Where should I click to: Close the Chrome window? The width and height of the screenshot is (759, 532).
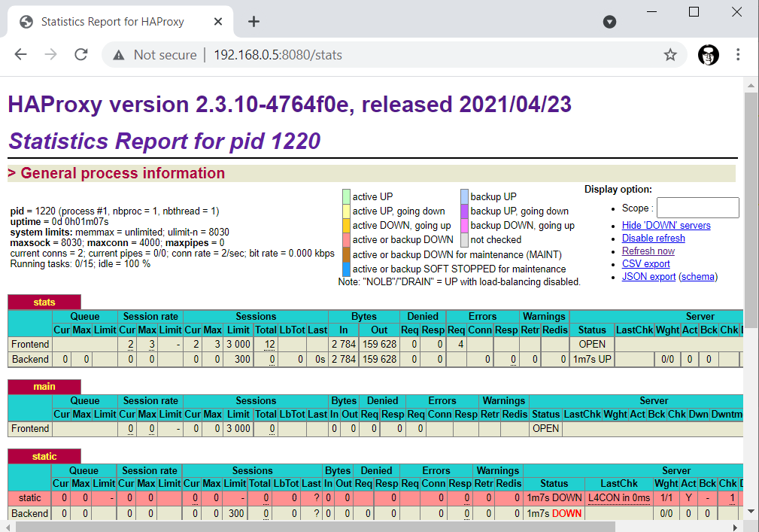tap(736, 11)
